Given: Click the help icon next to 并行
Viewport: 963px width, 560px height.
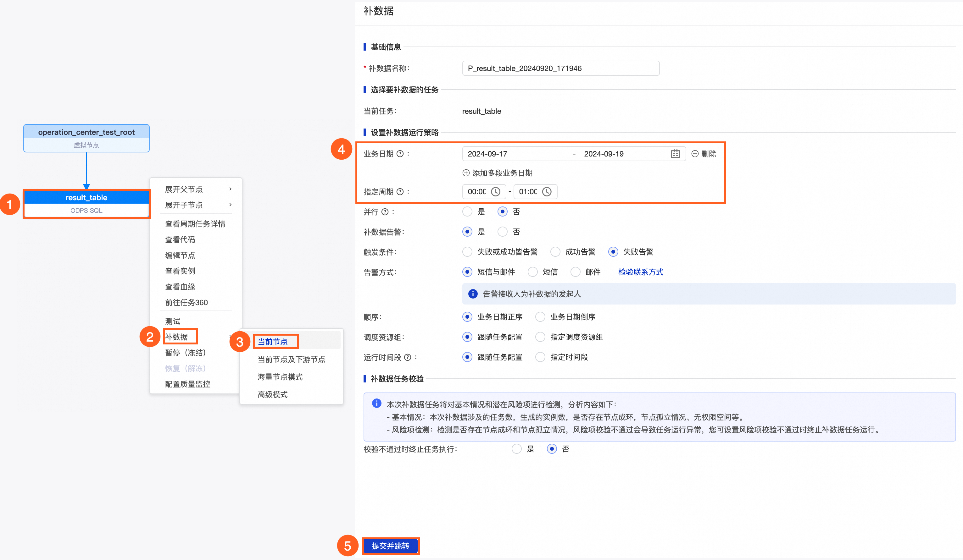Looking at the screenshot, I should coord(385,212).
